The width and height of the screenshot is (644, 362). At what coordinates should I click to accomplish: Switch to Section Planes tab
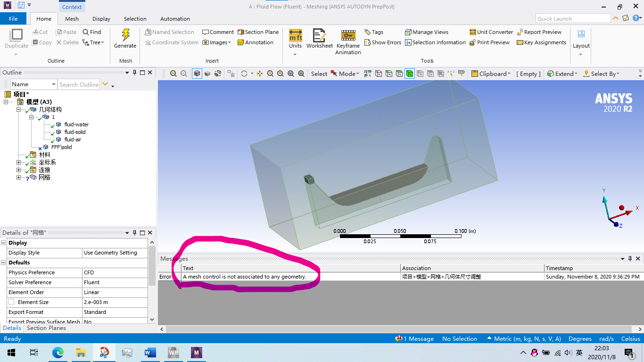(x=46, y=328)
